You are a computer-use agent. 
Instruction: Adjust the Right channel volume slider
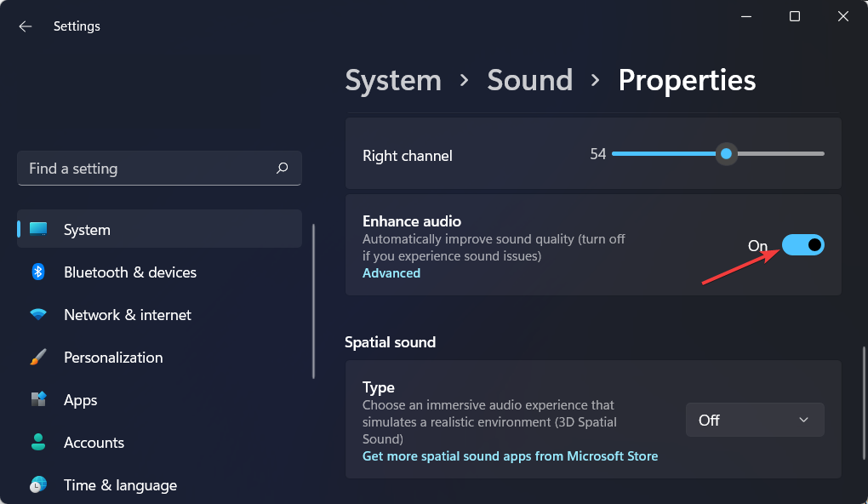click(726, 154)
